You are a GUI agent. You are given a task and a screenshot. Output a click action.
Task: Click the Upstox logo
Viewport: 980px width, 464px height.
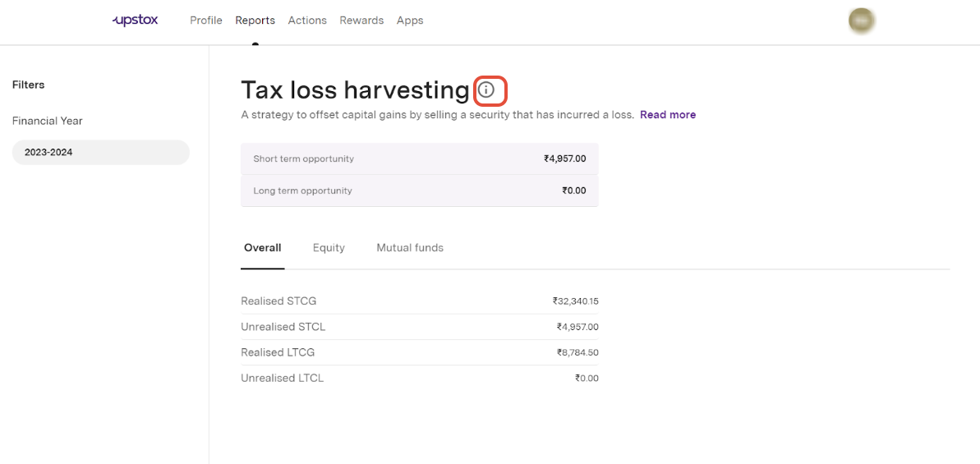click(x=135, y=20)
